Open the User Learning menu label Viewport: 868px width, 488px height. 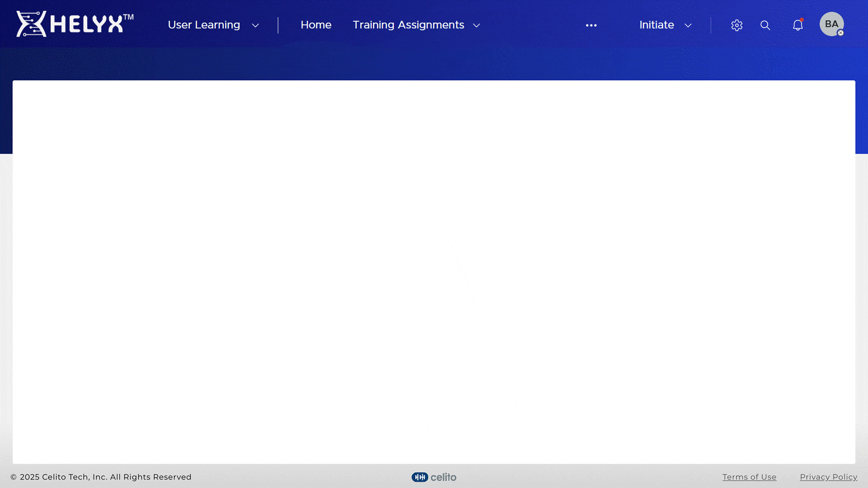204,25
